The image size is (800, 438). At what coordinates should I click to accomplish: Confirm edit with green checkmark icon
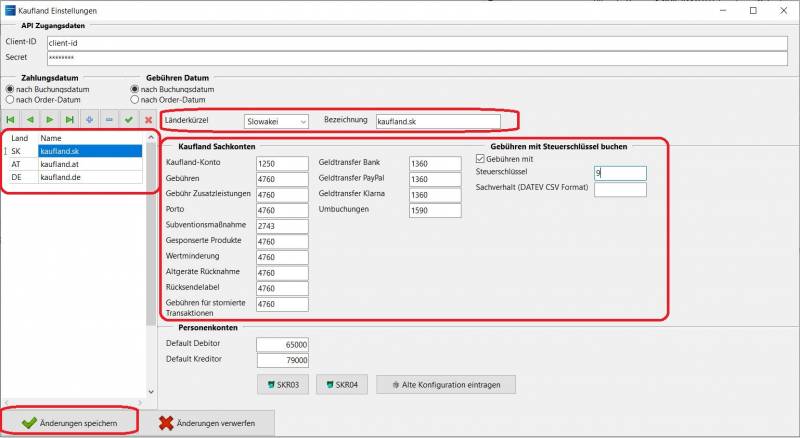click(128, 120)
